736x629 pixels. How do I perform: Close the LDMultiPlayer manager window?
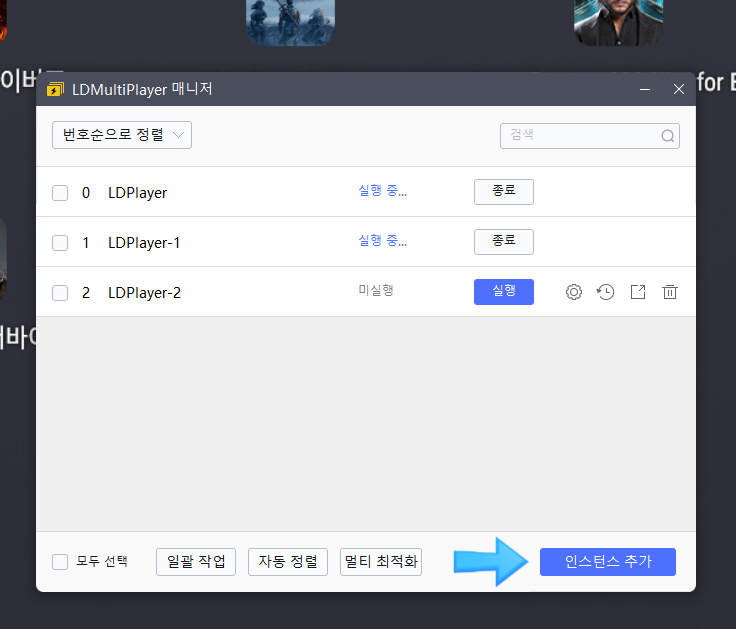coord(679,89)
